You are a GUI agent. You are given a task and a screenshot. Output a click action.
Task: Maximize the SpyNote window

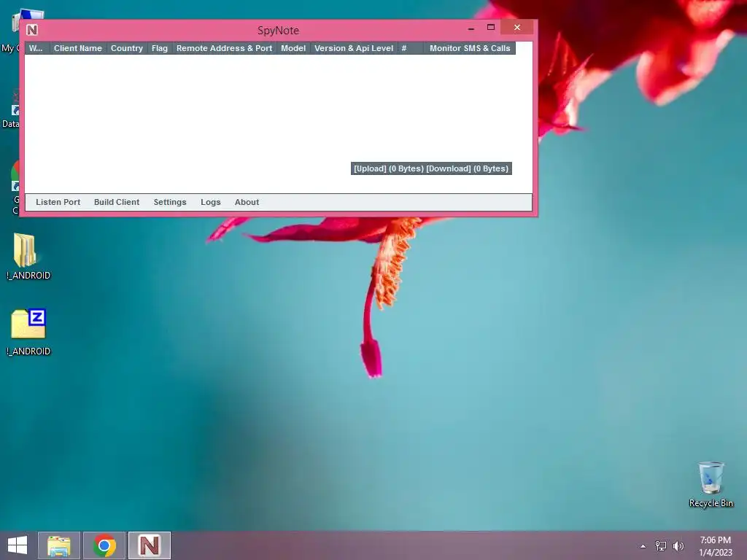[x=491, y=28]
